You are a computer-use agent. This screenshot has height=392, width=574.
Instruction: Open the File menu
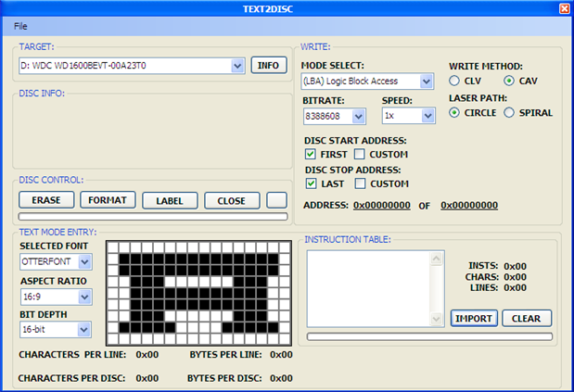20,26
